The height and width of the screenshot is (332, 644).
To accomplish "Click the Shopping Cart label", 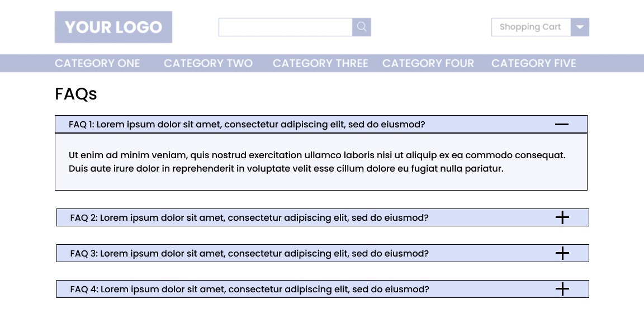I will (x=530, y=27).
